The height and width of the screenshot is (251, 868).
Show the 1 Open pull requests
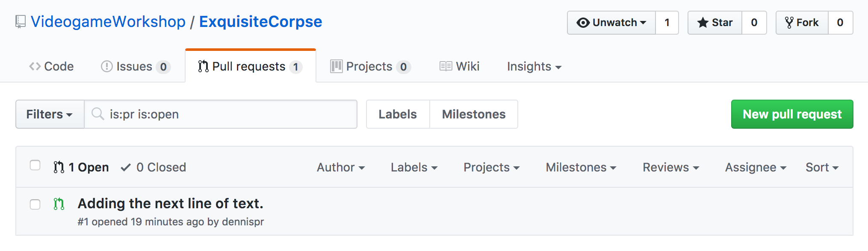(x=81, y=167)
